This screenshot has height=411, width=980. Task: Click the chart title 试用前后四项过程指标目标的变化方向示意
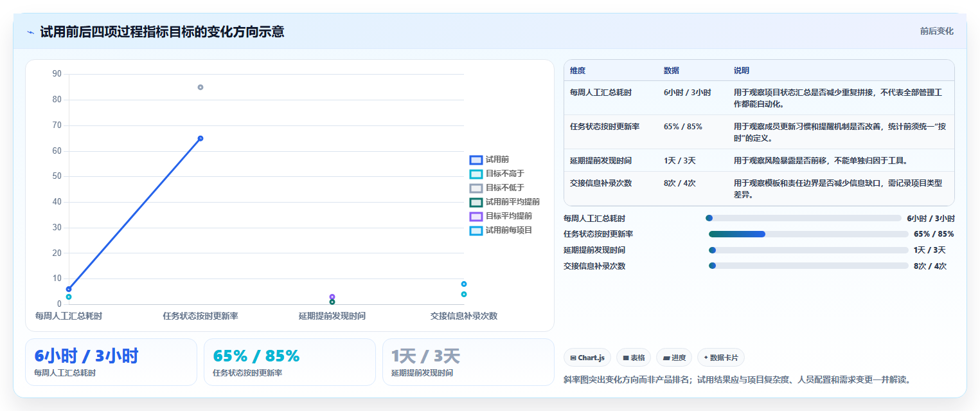point(162,32)
